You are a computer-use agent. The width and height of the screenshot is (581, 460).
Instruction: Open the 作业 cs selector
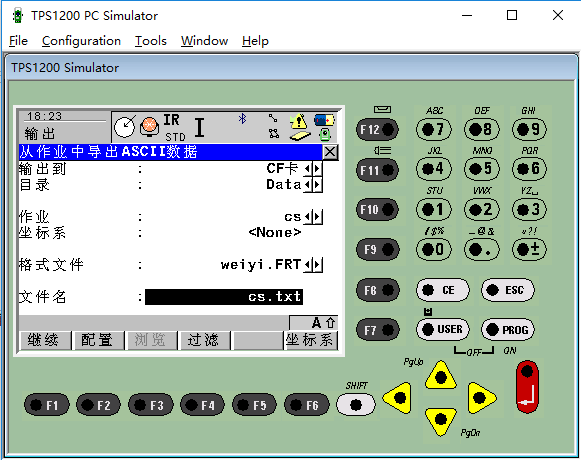[x=313, y=217]
